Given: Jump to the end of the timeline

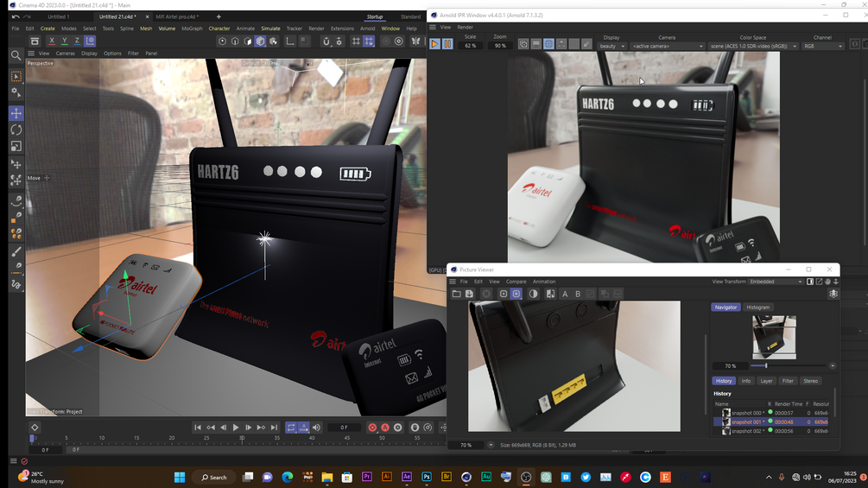Looking at the screenshot, I should click(x=274, y=428).
